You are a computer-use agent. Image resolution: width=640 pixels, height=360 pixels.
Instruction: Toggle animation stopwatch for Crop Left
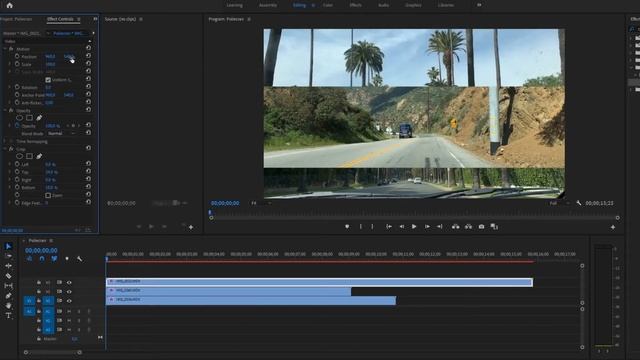coord(17,164)
